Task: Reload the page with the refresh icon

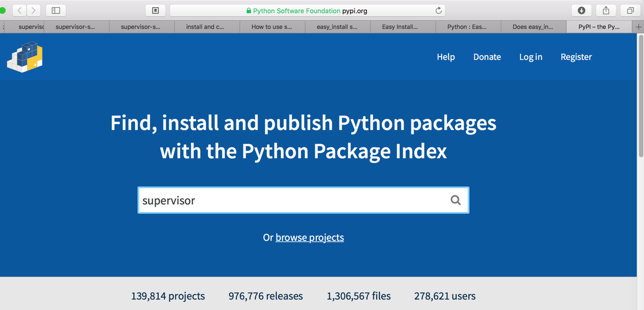Action: 438,10
